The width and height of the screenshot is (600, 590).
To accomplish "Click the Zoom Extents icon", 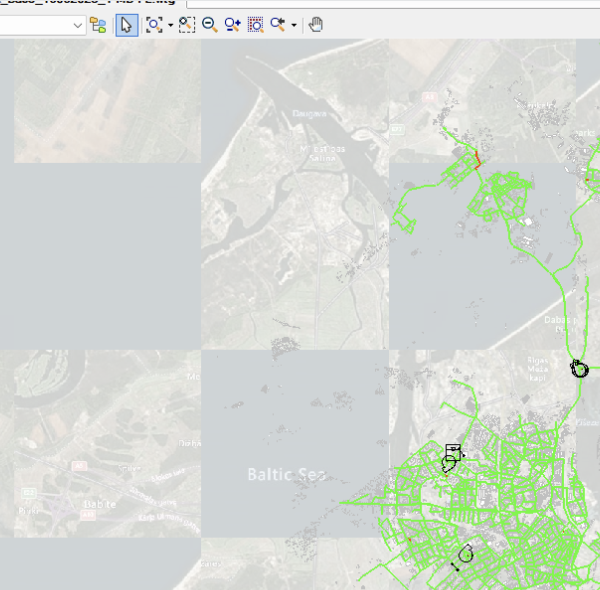I will point(154,25).
